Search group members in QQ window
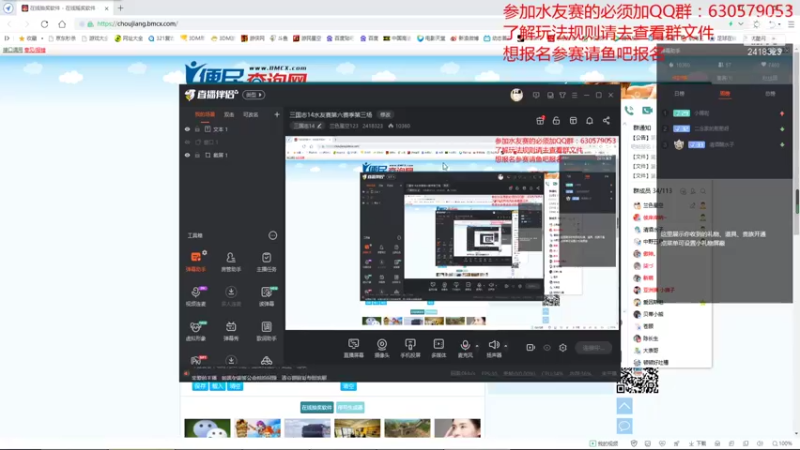Image resolution: width=800 pixels, height=450 pixels. [703, 191]
